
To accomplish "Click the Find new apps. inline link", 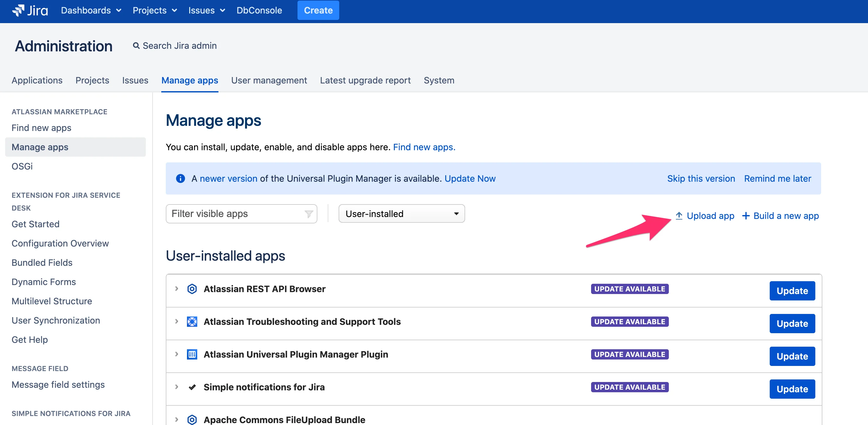I will [424, 147].
